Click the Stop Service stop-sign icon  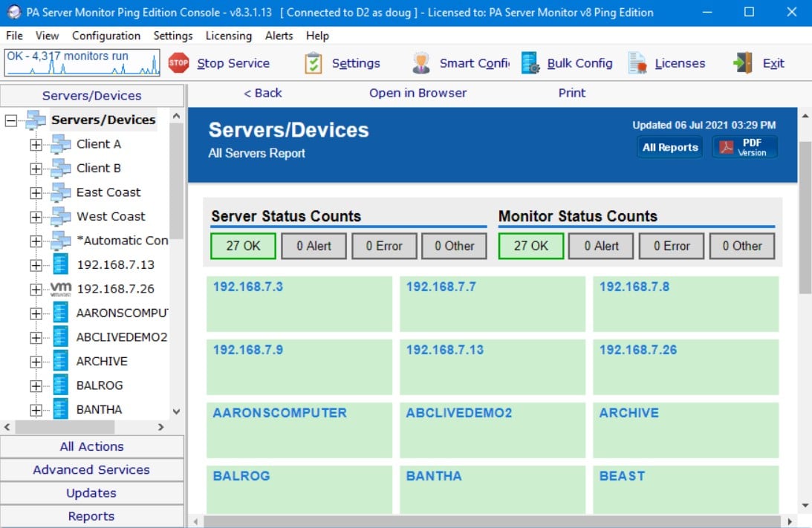(178, 64)
